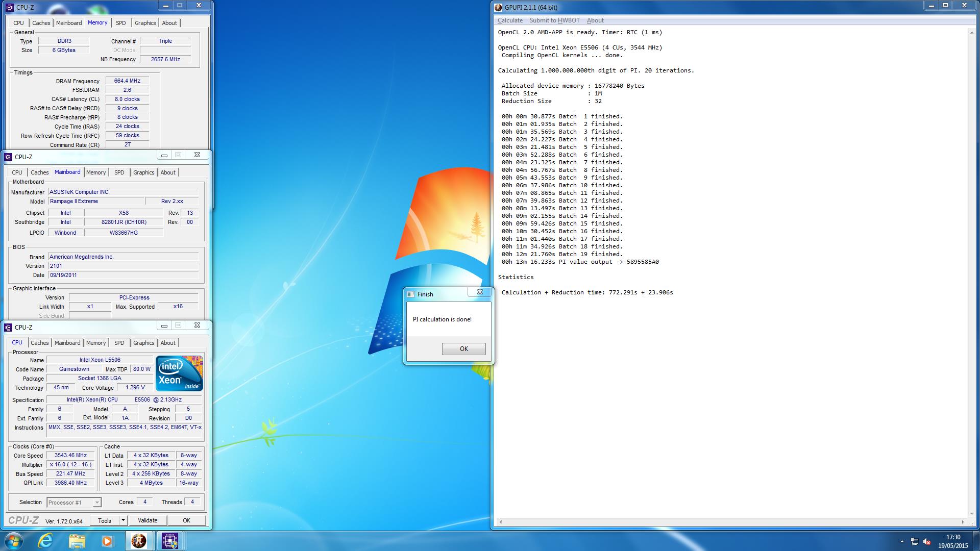Select Caches tab in middle CPU-Z window
Screen dimensions: 980x551
point(39,172)
